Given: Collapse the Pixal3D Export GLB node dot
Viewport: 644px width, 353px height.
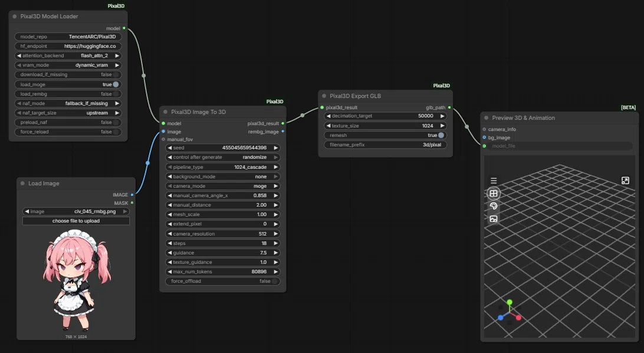Looking at the screenshot, I should pyautogui.click(x=324, y=96).
